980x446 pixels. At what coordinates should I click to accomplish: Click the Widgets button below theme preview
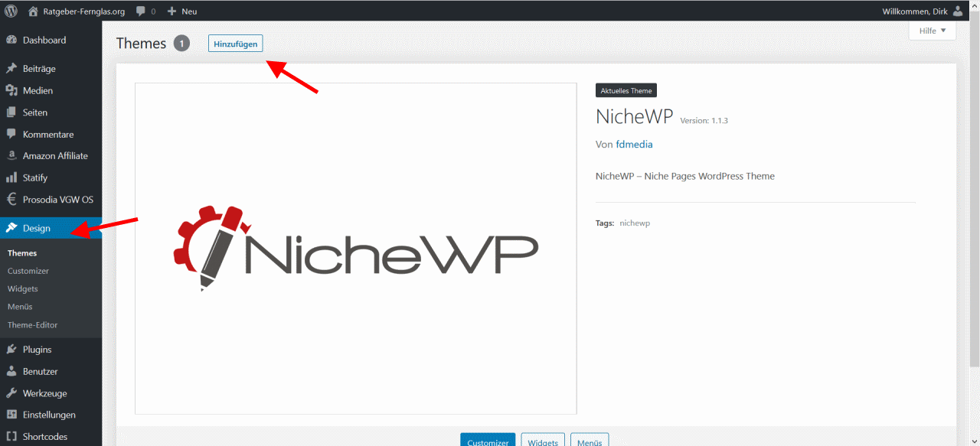[x=543, y=440]
